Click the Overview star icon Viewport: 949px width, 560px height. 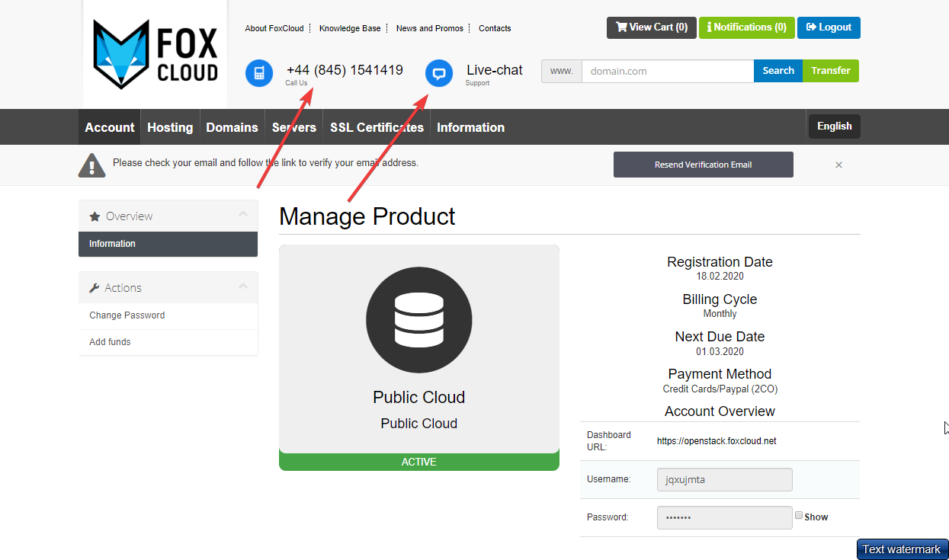coord(95,216)
